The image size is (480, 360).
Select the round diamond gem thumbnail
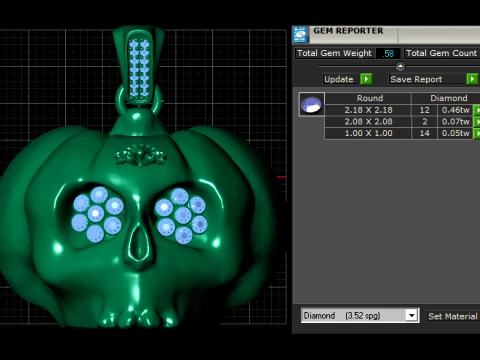point(312,104)
